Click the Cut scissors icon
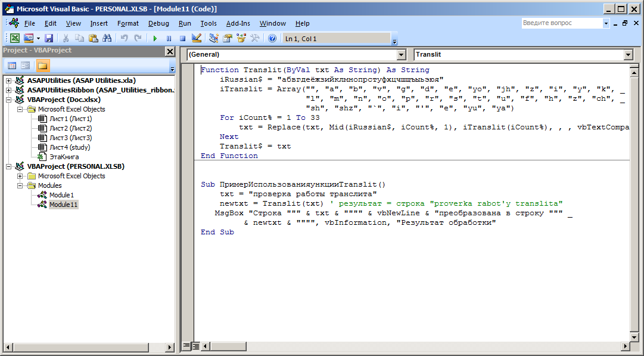 tap(66, 38)
